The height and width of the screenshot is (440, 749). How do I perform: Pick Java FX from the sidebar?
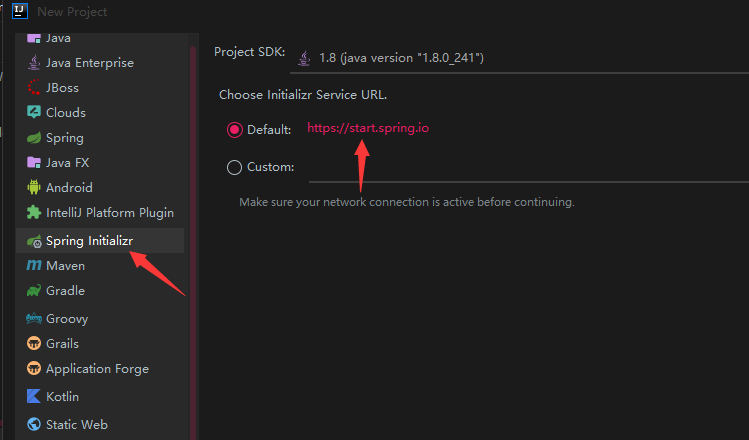point(67,162)
